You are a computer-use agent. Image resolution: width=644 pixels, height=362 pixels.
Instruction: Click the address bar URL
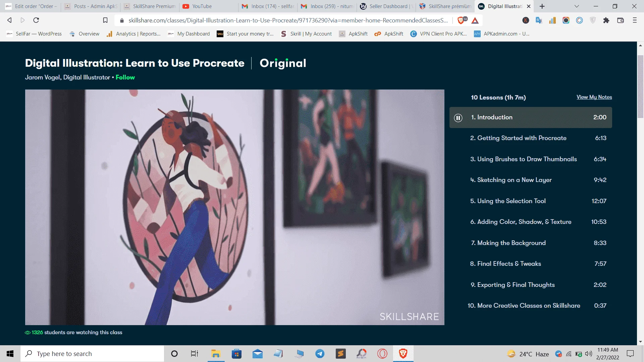tap(288, 20)
